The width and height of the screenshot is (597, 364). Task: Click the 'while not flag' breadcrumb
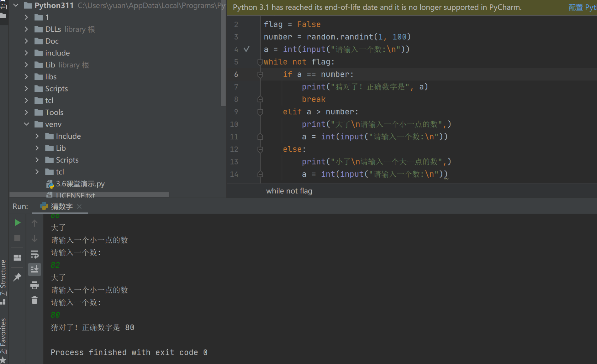tap(289, 191)
